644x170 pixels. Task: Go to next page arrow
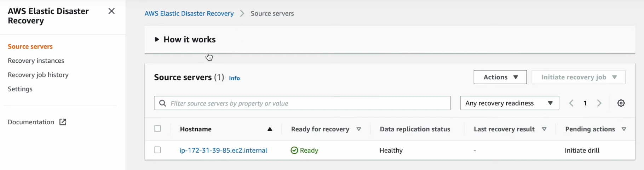tap(599, 103)
